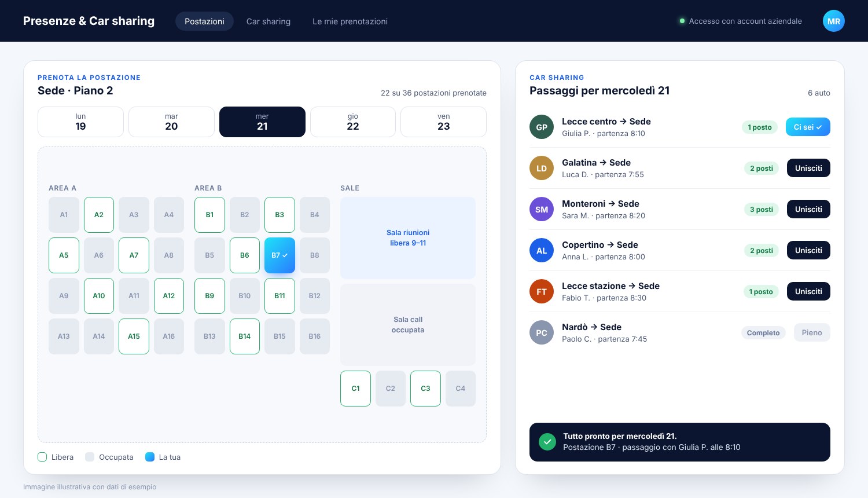Join the Lecce stazione ride

pos(808,291)
